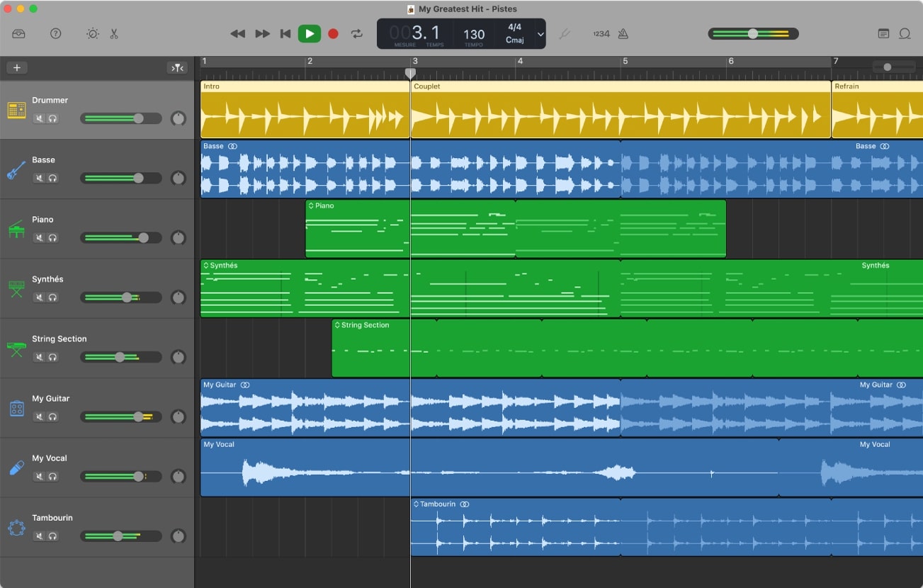923x588 pixels.
Task: Show Smart Controls with the knob icon
Action: [91, 33]
